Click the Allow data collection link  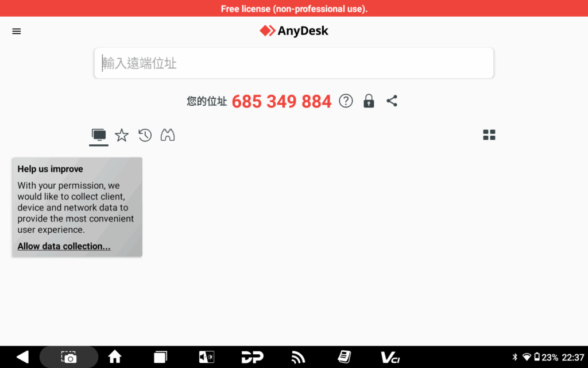[63, 246]
